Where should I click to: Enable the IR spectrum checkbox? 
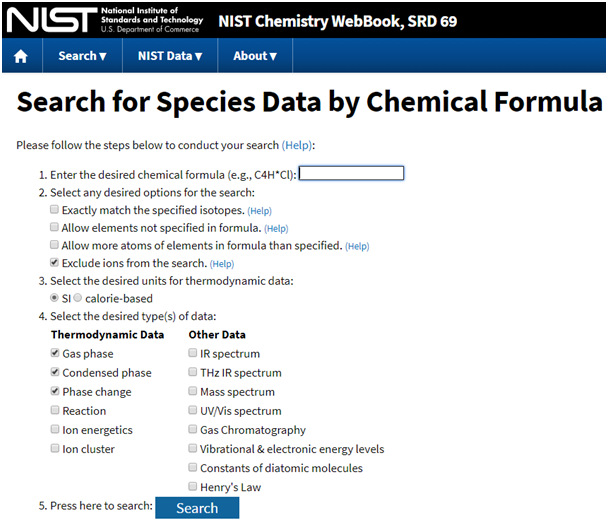[192, 354]
